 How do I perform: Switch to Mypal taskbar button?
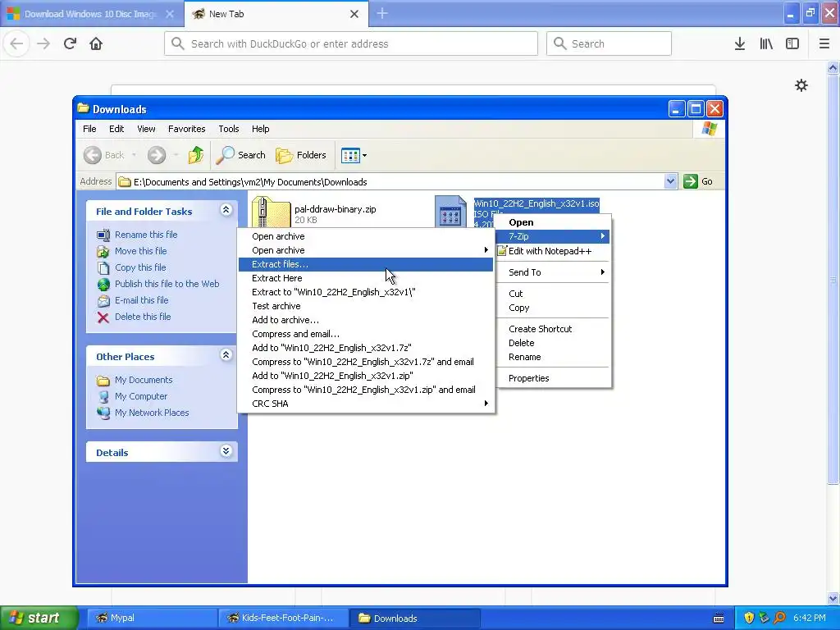point(152,618)
